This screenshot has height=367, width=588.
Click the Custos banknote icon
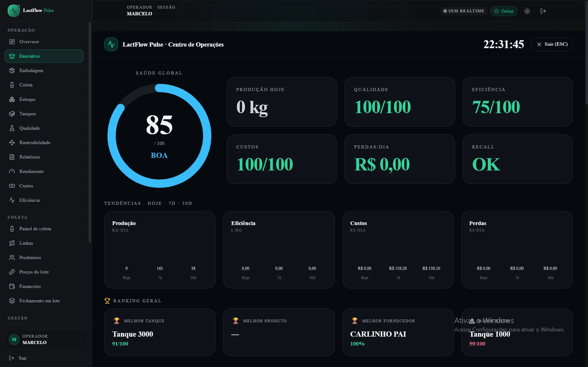pos(12,186)
